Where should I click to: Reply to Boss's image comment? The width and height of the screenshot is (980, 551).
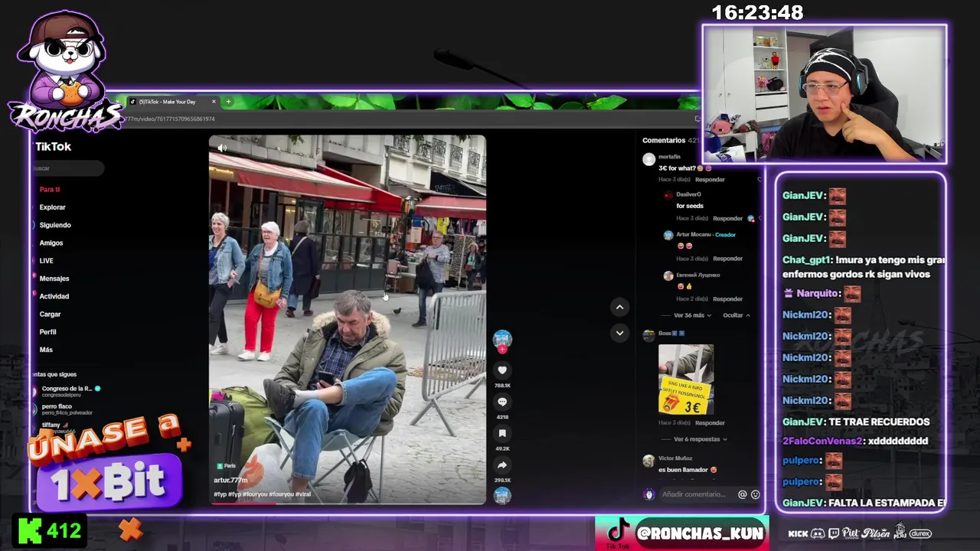tap(710, 423)
